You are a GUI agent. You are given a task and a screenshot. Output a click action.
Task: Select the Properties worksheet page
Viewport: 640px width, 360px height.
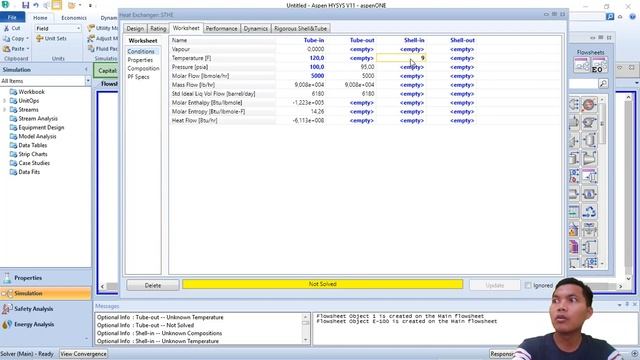pos(140,60)
